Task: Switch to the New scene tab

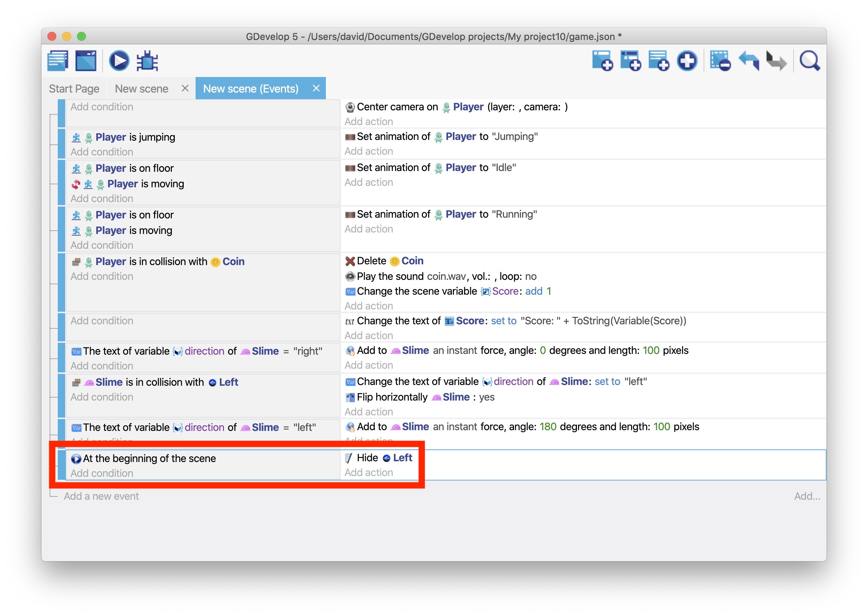Action: pos(141,89)
